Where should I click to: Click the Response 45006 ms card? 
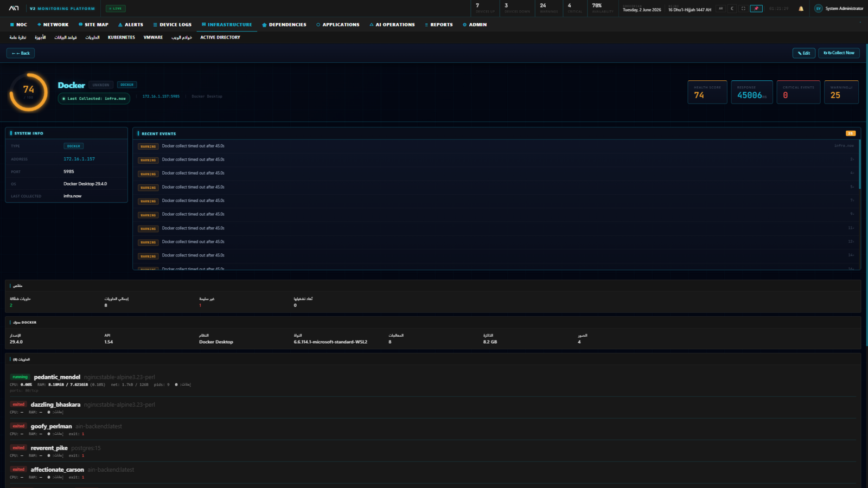click(x=752, y=92)
